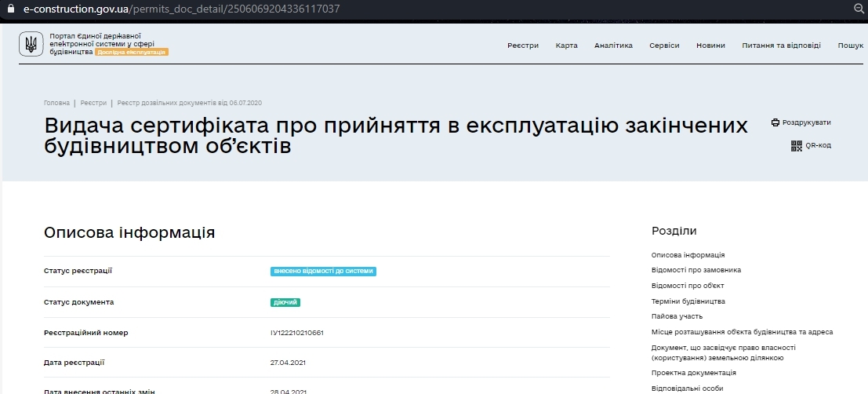868x394 pixels.
Task: Jump to Відомості про замовника section
Action: pos(696,270)
